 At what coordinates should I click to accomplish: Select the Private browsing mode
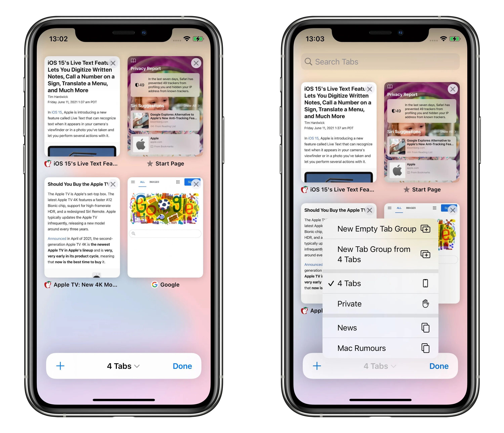pyautogui.click(x=379, y=303)
